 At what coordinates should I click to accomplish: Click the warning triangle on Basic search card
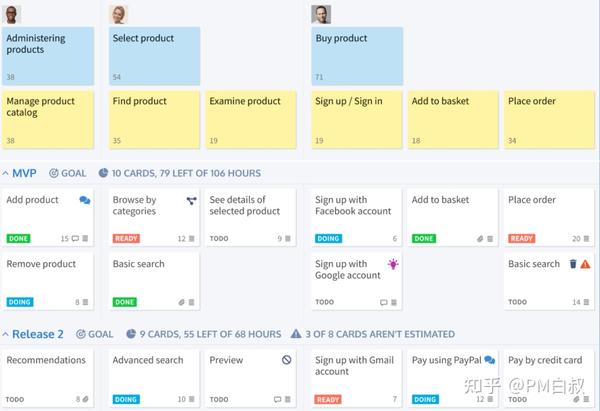tap(585, 264)
